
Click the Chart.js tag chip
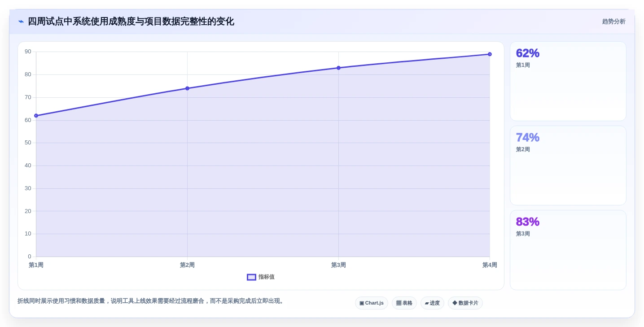click(x=372, y=303)
